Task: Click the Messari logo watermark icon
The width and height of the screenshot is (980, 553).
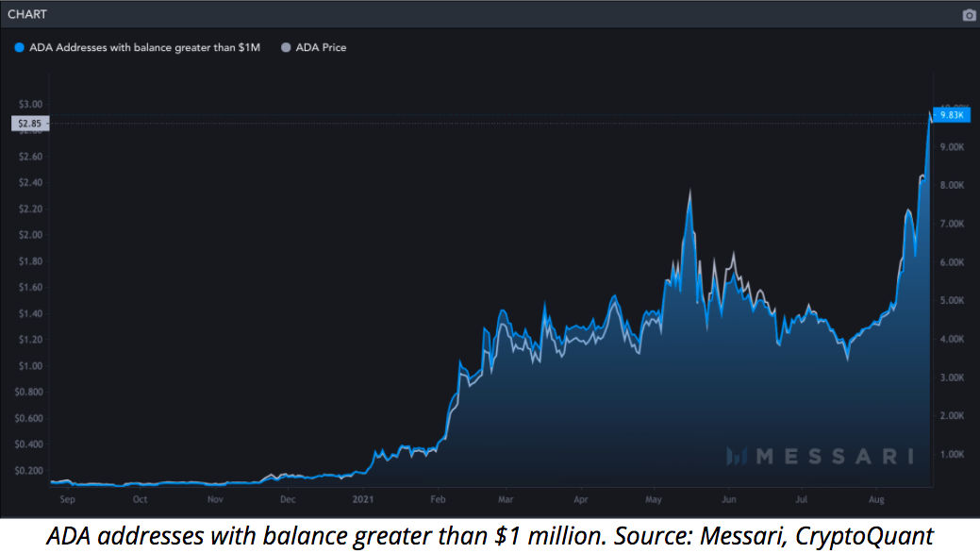Action: pos(739,457)
